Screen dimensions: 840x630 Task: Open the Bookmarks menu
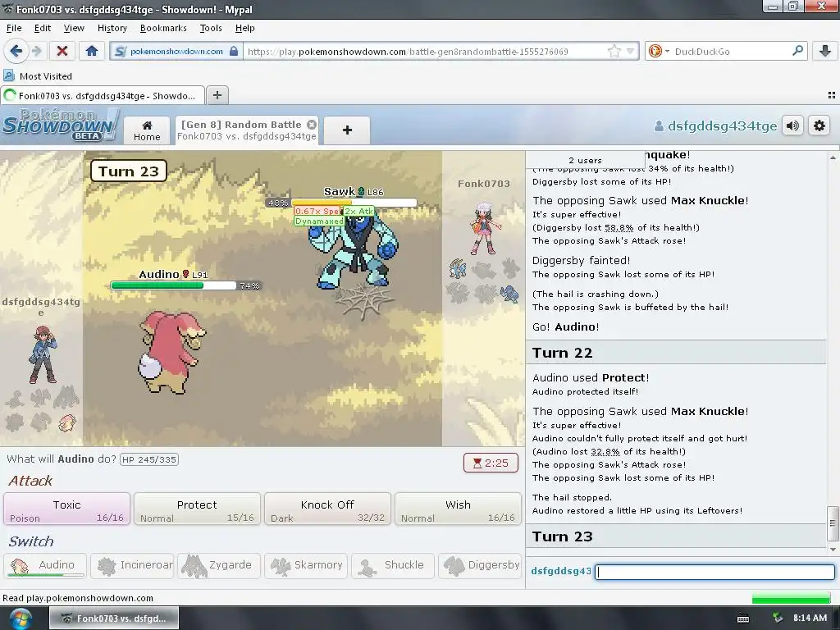(x=163, y=28)
